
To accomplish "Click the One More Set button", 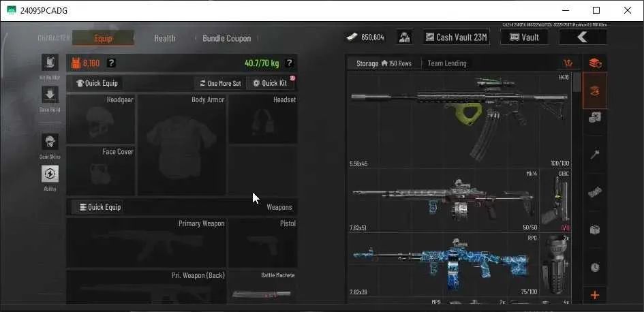I will (x=221, y=83).
